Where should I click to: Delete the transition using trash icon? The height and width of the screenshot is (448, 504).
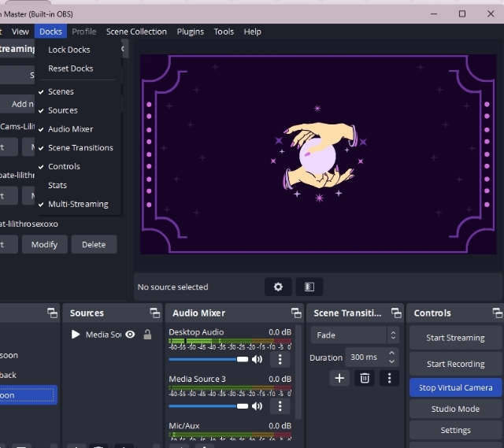[365, 378]
